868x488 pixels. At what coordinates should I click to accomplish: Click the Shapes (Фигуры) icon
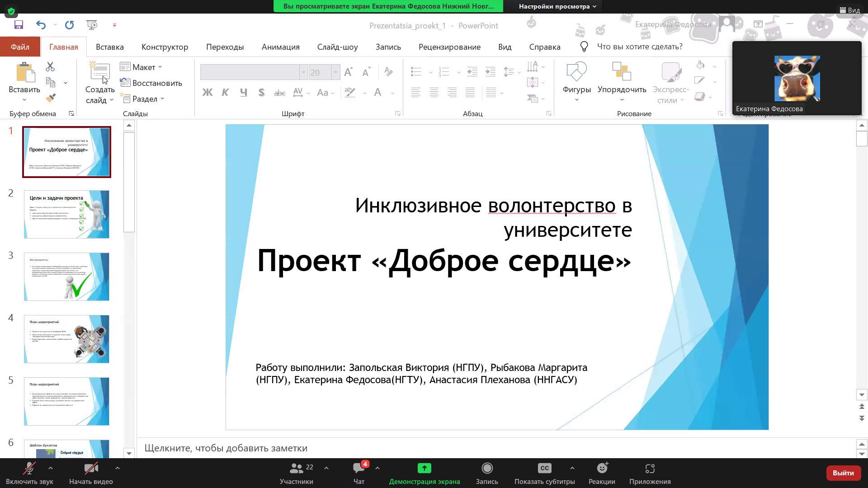[x=576, y=72]
